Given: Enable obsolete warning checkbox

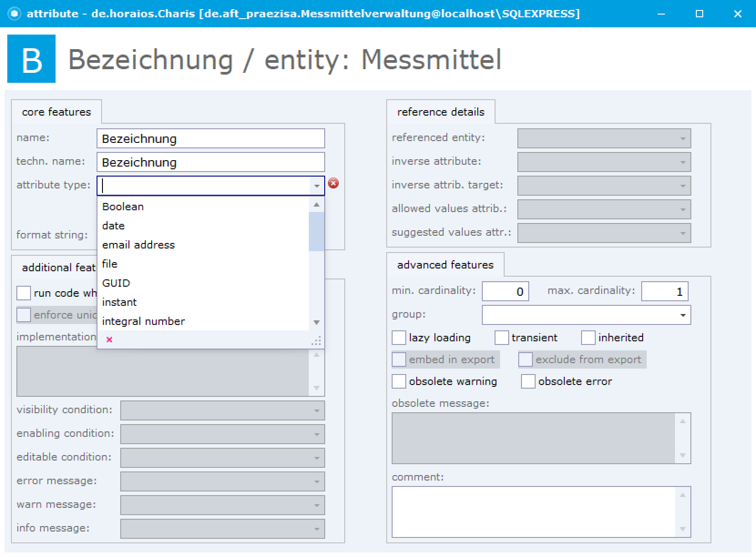Looking at the screenshot, I should click(399, 381).
